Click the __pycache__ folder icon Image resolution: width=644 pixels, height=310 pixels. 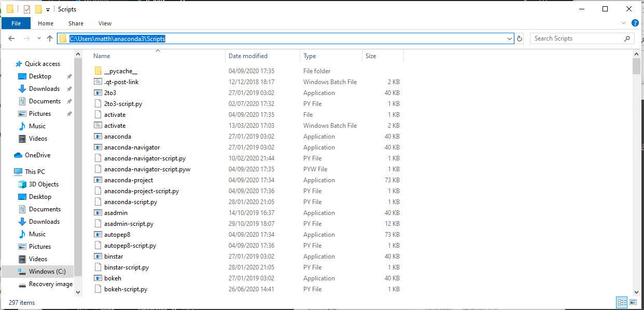99,71
